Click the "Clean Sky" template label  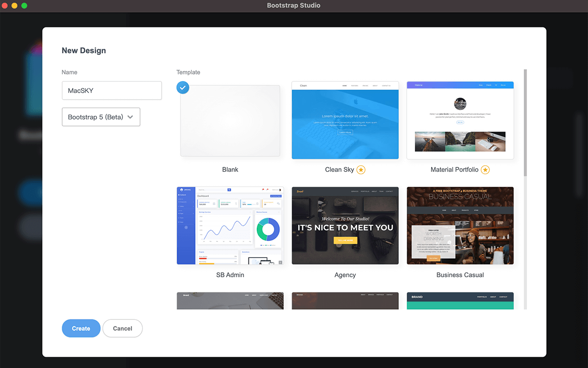pos(340,170)
